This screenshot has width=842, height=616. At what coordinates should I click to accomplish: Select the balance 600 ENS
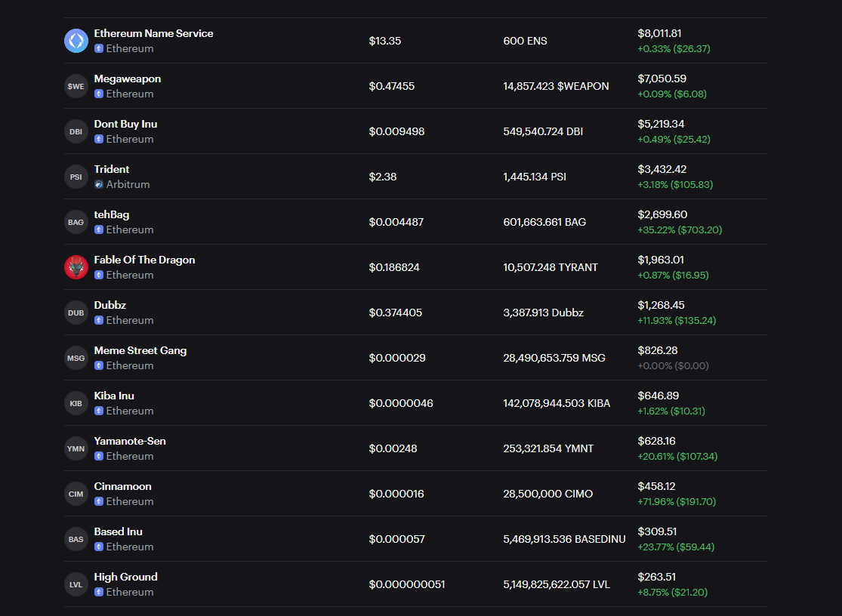tap(525, 41)
